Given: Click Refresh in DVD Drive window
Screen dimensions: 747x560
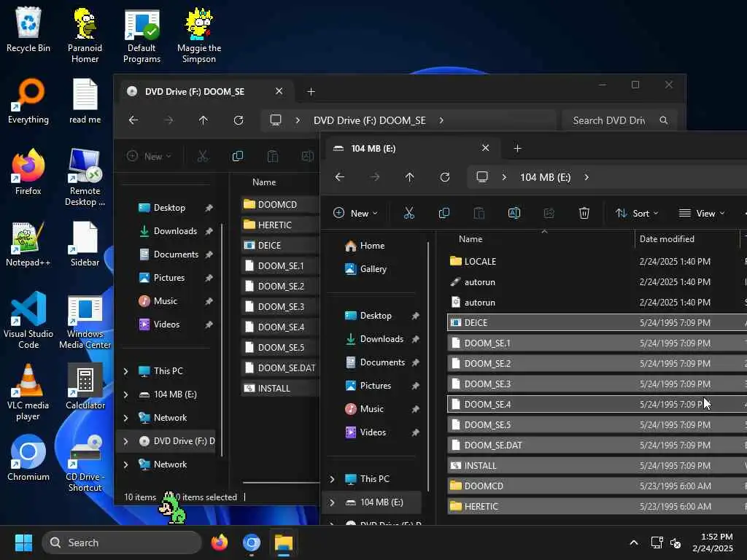Looking at the screenshot, I should [239, 120].
